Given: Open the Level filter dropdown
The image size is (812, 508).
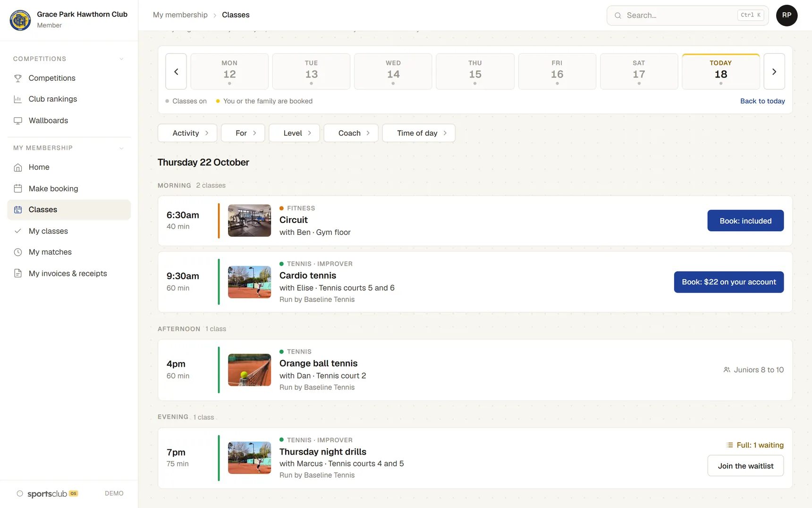Looking at the screenshot, I should pos(294,133).
